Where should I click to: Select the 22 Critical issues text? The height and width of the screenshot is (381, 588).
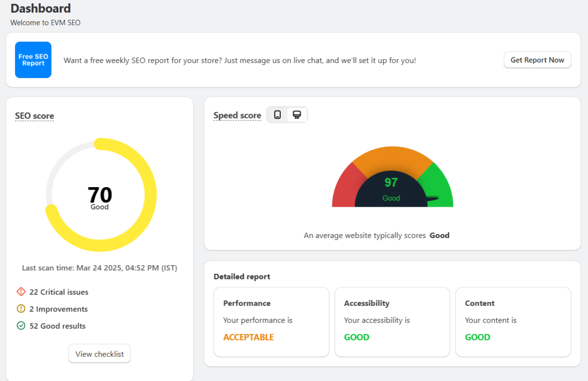point(59,292)
